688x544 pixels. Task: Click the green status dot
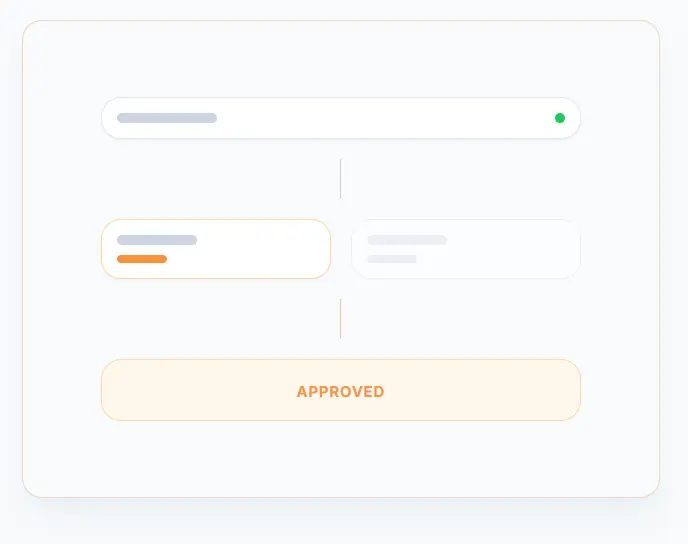560,118
